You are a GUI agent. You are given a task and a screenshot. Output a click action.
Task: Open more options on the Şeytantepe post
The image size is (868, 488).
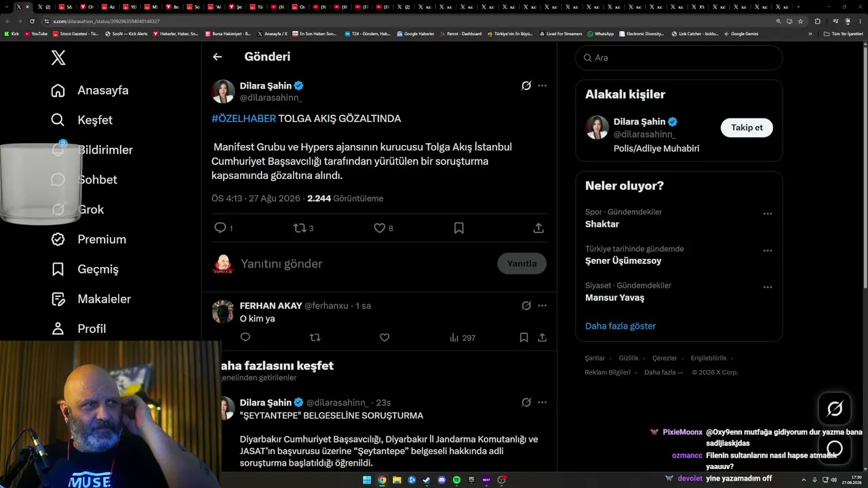pyautogui.click(x=542, y=403)
